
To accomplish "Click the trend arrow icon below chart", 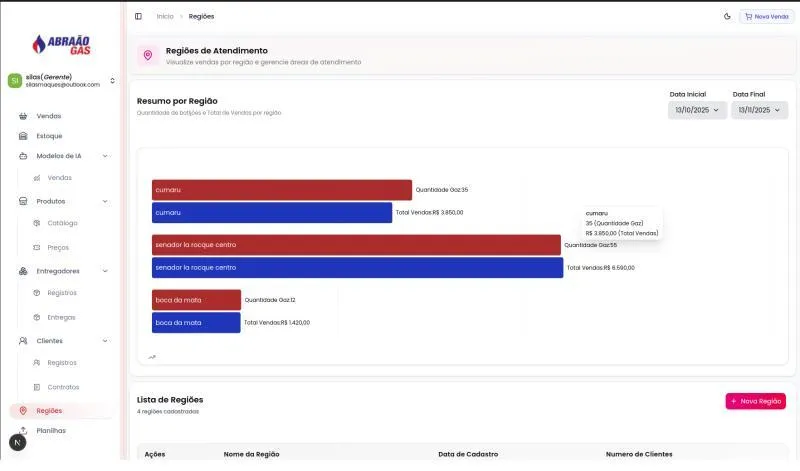I will [x=152, y=356].
